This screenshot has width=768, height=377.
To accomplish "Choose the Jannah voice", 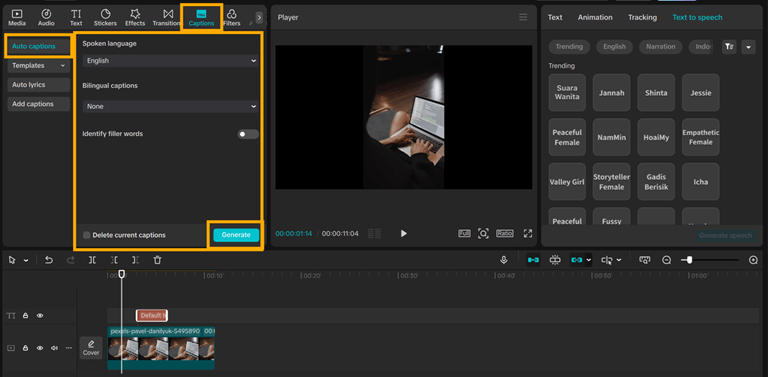I will (612, 93).
